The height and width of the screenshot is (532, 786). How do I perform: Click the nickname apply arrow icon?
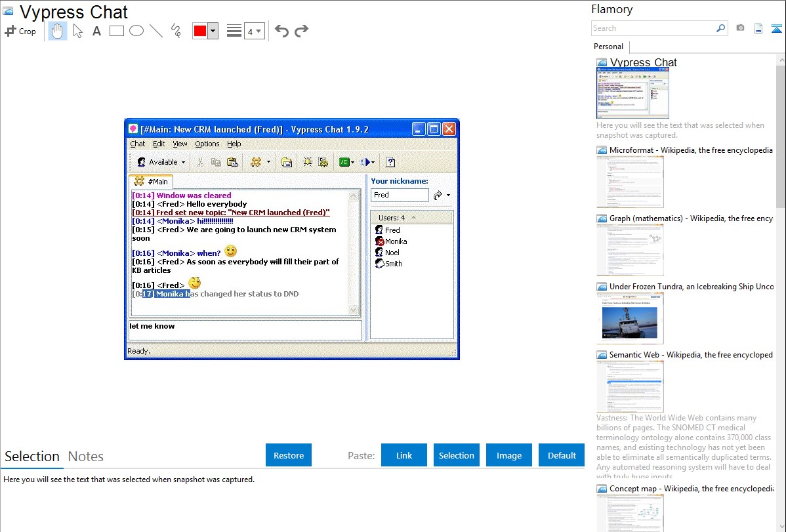[438, 195]
